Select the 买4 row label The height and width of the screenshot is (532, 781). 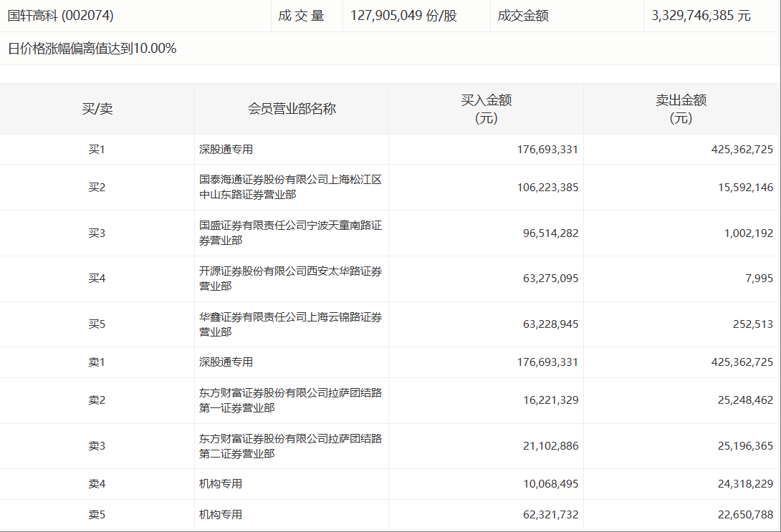[x=97, y=279]
